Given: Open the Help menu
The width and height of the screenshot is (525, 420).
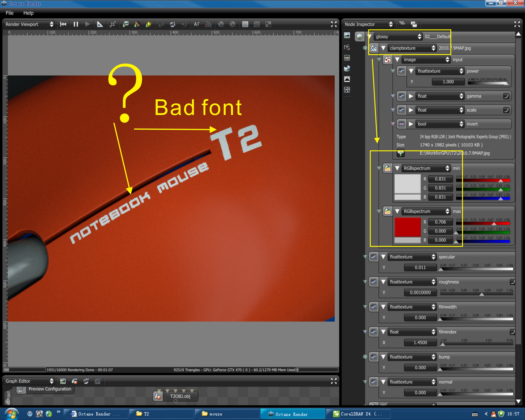Looking at the screenshot, I should click(28, 13).
